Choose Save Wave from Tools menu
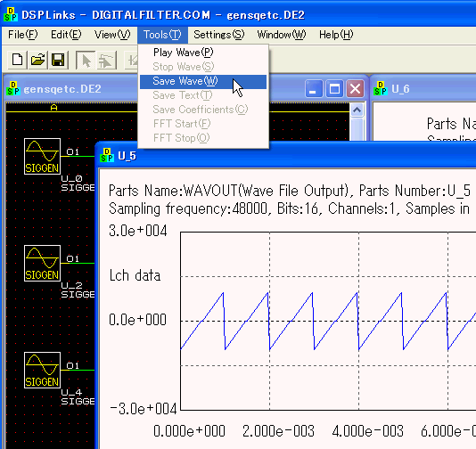This screenshot has width=476, height=449. coord(203,81)
